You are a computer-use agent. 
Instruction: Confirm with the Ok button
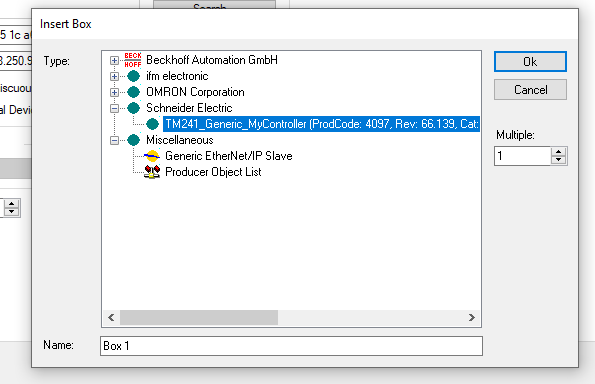point(530,61)
